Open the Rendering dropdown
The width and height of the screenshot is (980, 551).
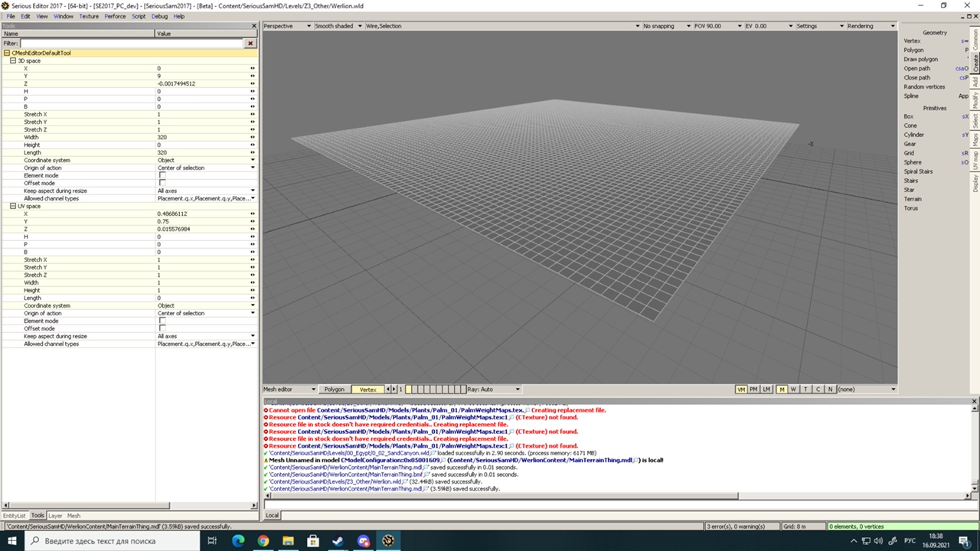click(871, 26)
